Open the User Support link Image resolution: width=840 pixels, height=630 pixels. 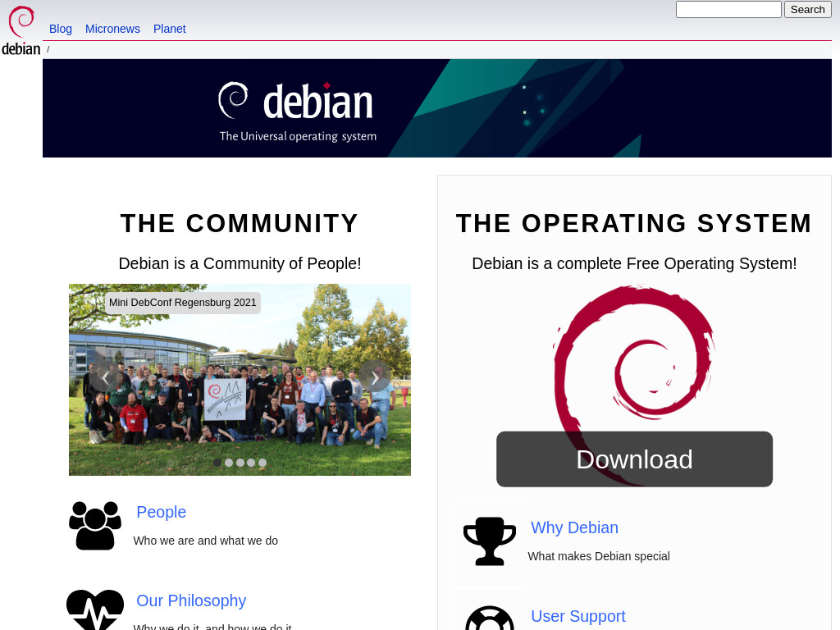pyautogui.click(x=578, y=616)
